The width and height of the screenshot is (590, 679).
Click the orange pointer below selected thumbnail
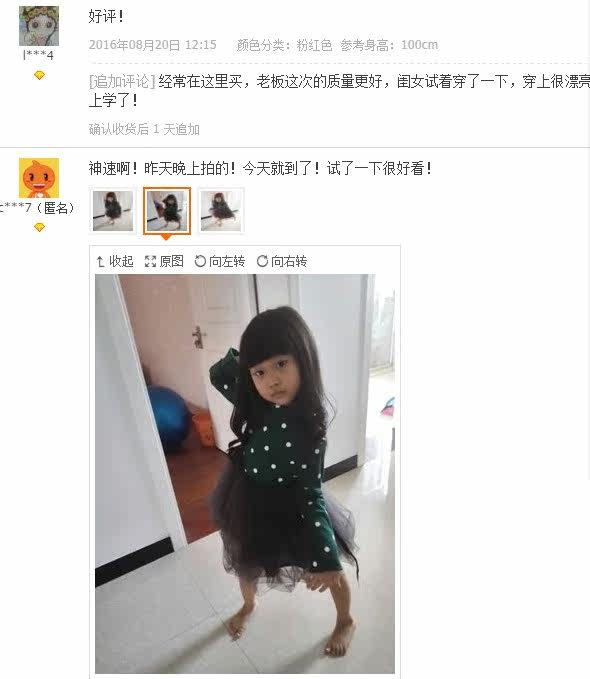166,237
